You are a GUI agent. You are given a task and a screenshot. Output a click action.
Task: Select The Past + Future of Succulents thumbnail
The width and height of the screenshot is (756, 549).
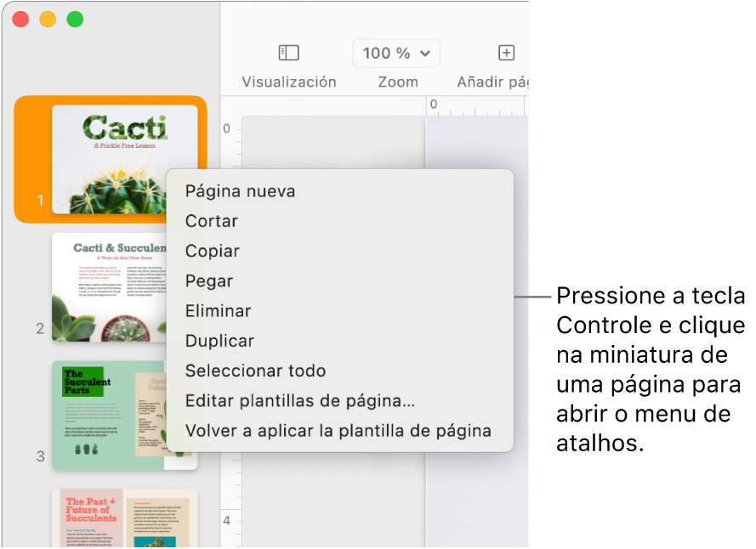(124, 518)
